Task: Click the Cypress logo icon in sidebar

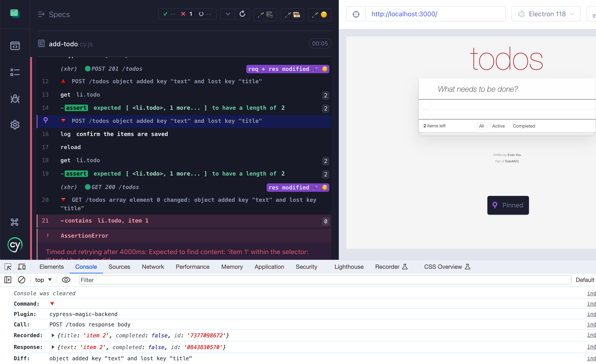Action: tap(15, 244)
